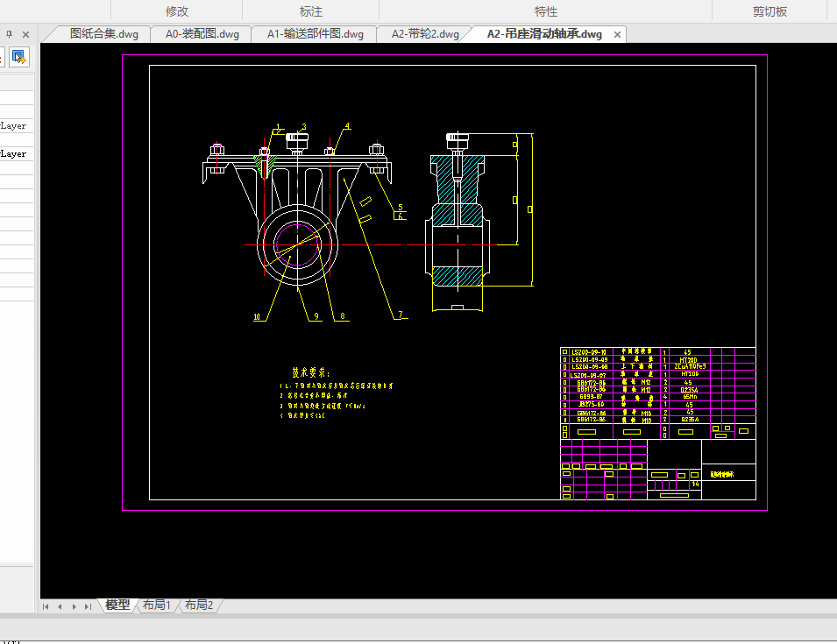Click the 技术要求 heading in drawing
Viewport: 837px width, 644px height.
click(x=311, y=372)
